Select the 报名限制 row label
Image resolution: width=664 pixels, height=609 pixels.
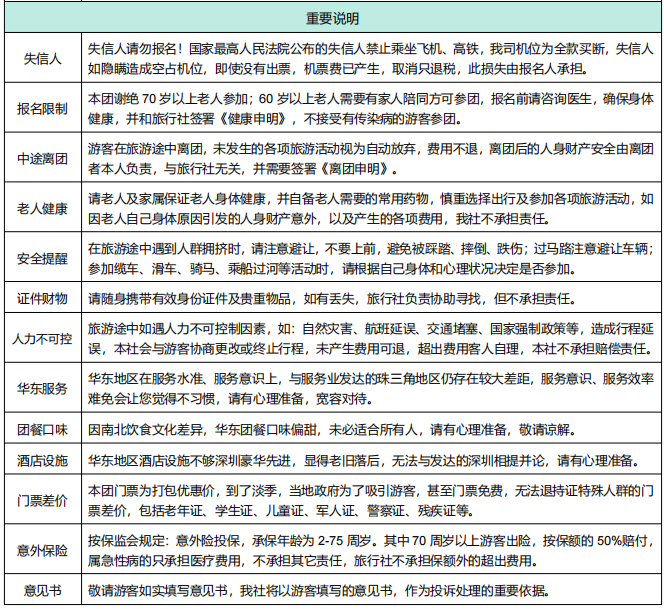click(x=42, y=108)
